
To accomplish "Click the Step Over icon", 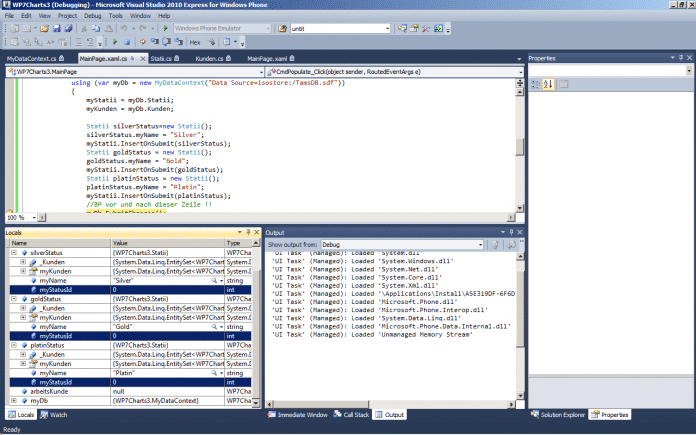I will point(166,42).
